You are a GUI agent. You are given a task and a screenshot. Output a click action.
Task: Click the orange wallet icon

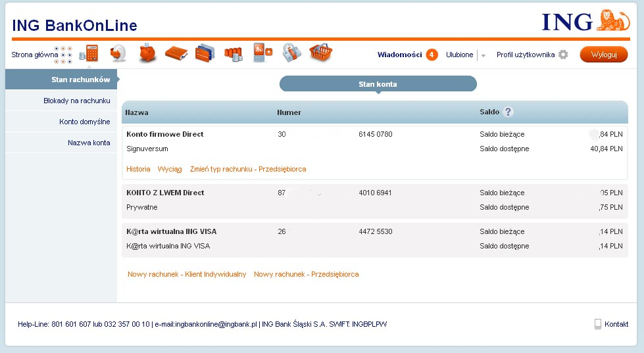pos(176,53)
